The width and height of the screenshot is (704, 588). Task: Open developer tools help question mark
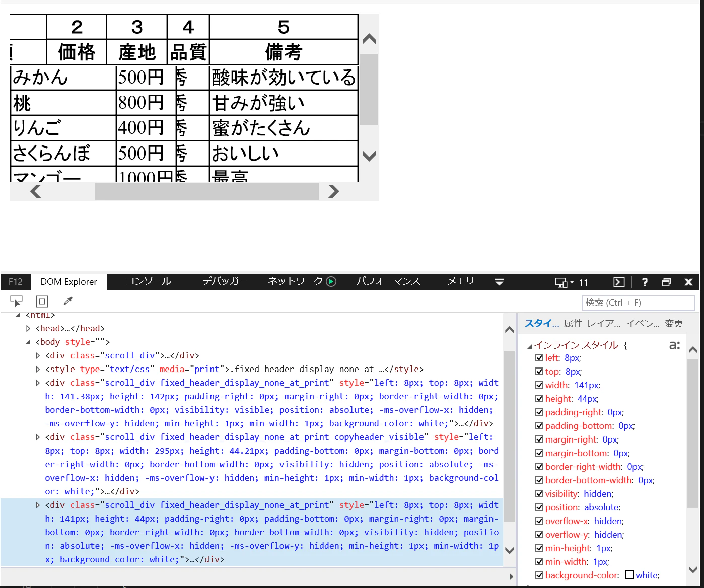point(645,282)
